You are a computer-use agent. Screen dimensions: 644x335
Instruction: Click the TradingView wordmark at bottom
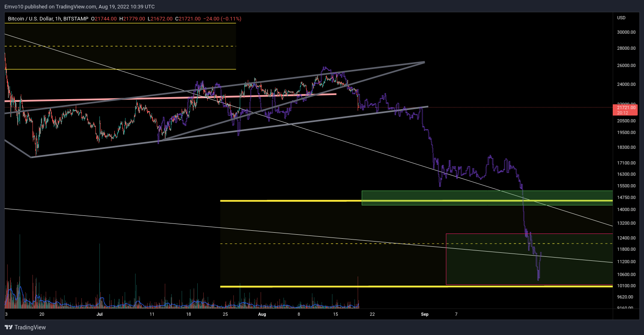click(30, 327)
